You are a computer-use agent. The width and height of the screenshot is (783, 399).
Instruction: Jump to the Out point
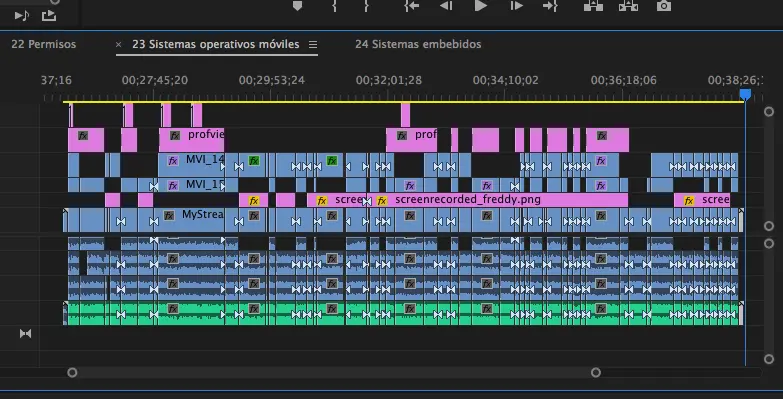(550, 5)
